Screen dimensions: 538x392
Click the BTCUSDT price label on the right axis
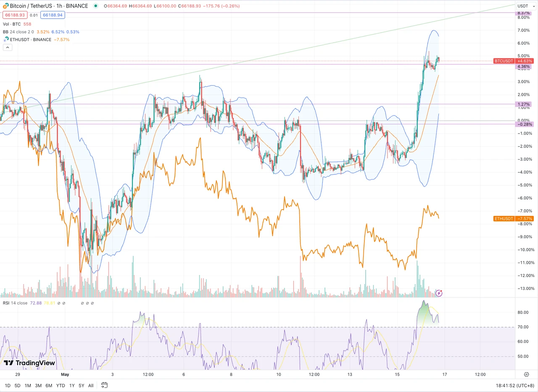504,61
